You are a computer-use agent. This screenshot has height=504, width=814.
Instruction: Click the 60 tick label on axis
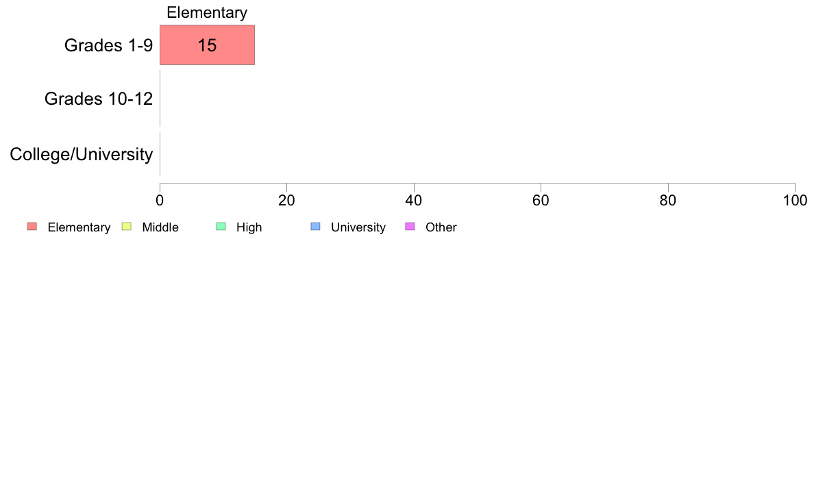click(x=541, y=201)
